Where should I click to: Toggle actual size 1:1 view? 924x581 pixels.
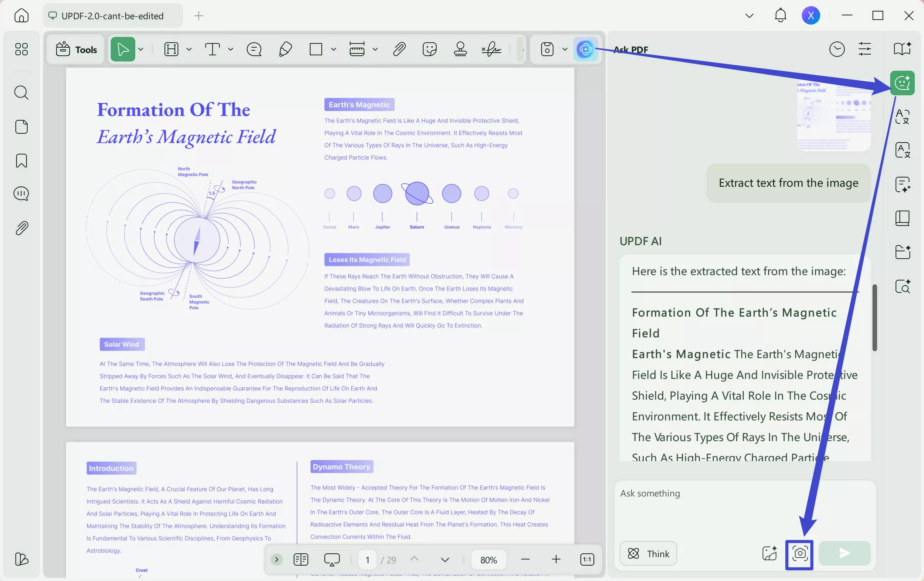point(587,559)
